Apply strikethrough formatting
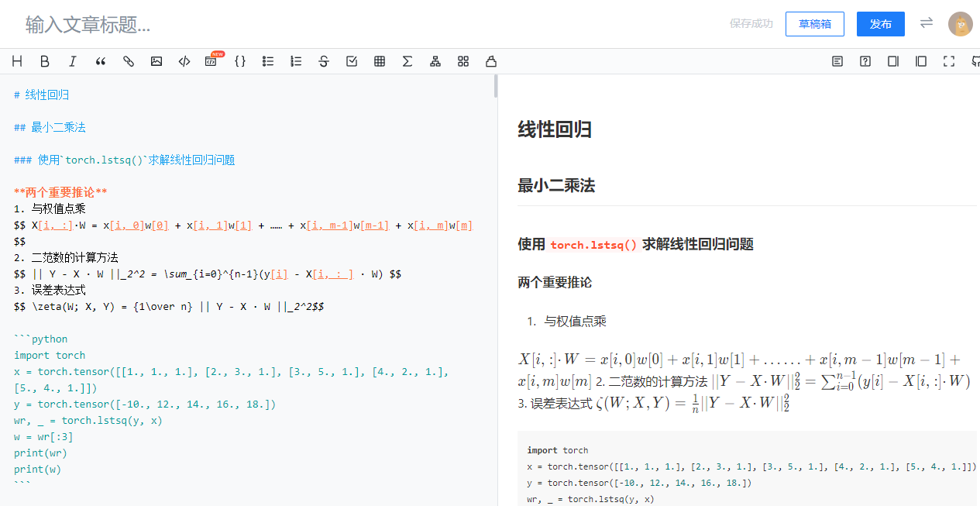Image resolution: width=980 pixels, height=506 pixels. tap(324, 61)
